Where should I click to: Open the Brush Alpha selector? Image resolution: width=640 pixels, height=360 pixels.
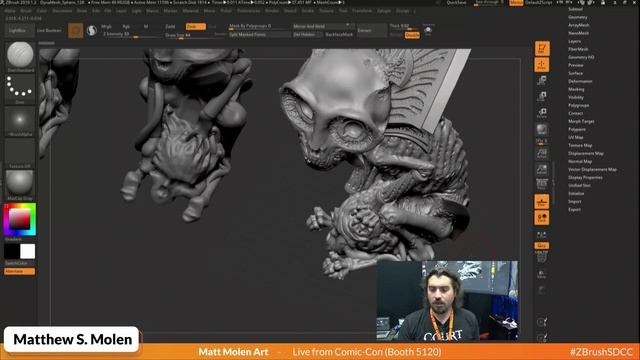[x=20, y=121]
